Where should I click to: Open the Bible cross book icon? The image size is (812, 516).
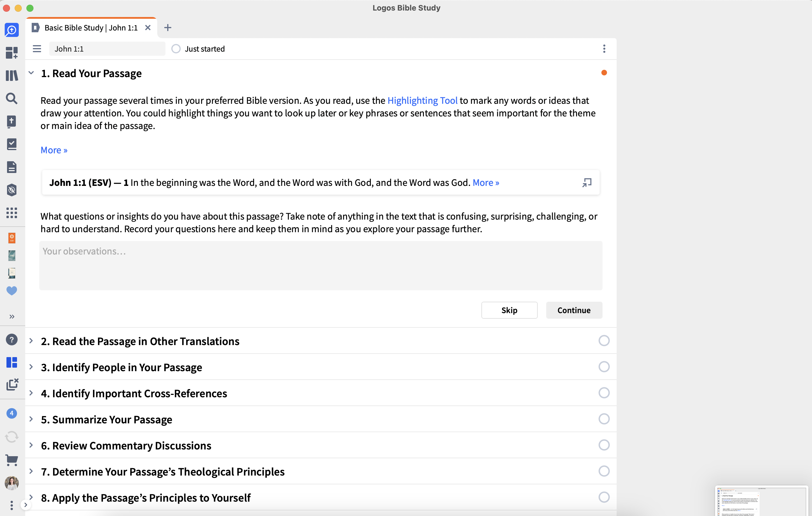tap(12, 121)
